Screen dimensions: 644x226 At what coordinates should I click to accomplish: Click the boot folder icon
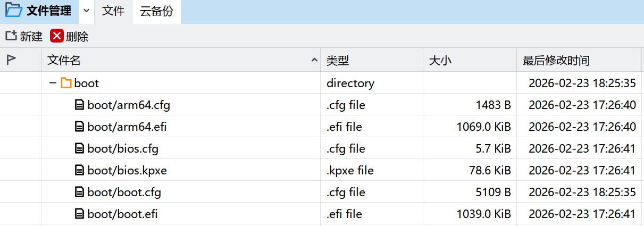coord(66,83)
